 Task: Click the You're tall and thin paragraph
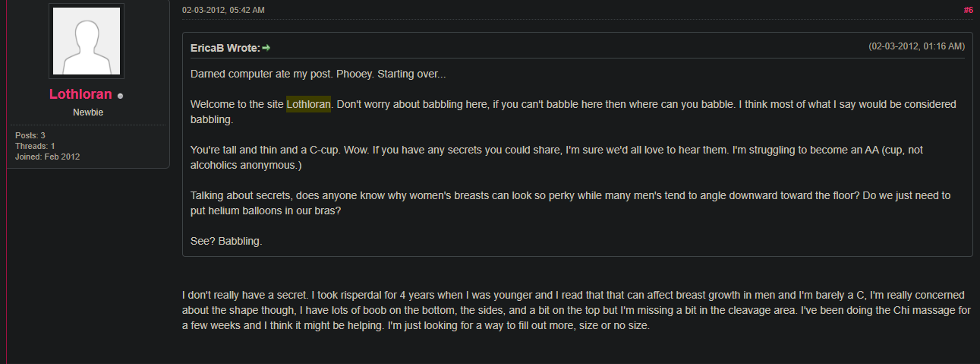[x=556, y=157]
